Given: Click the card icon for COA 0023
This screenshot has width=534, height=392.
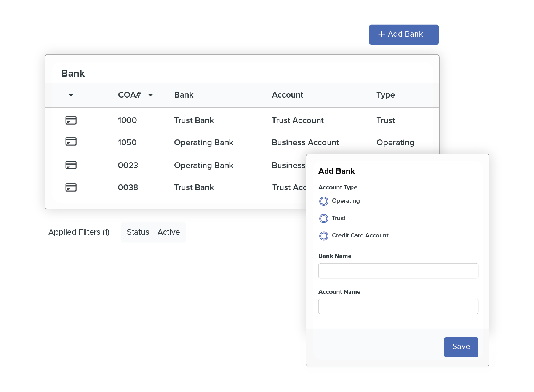Looking at the screenshot, I should tap(71, 165).
